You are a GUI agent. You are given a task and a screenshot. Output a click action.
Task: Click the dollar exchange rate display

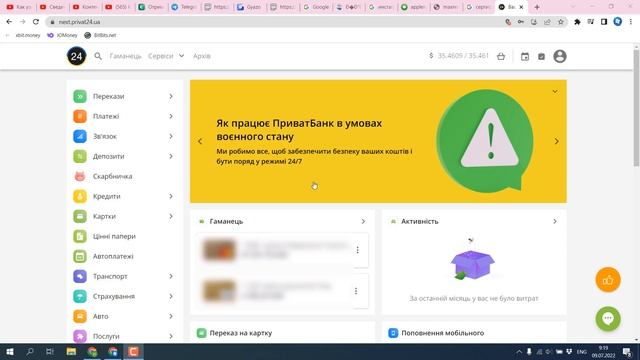459,56
